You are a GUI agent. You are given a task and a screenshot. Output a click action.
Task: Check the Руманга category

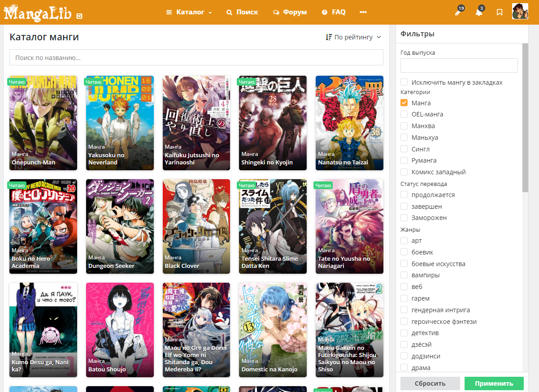click(404, 160)
